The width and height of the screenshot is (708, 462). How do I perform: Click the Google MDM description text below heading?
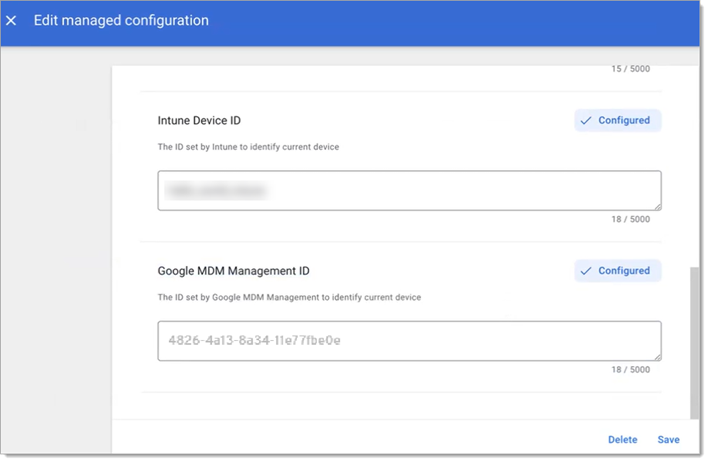point(289,297)
